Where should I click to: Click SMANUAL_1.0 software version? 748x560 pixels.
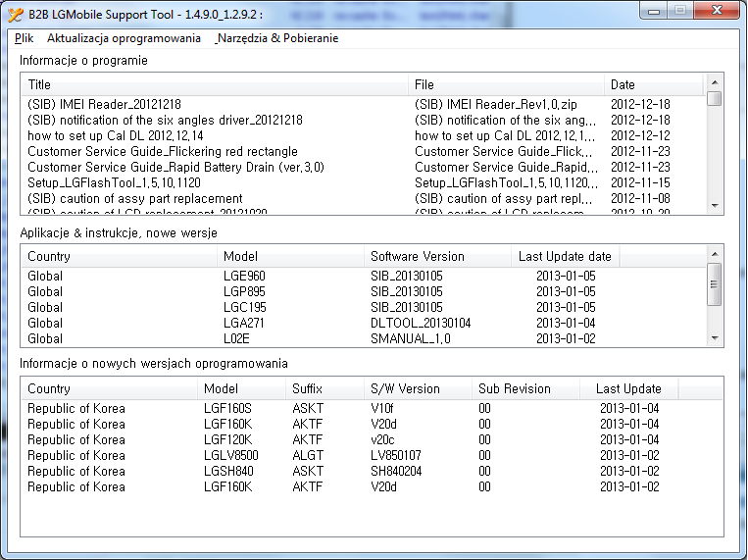pos(410,339)
